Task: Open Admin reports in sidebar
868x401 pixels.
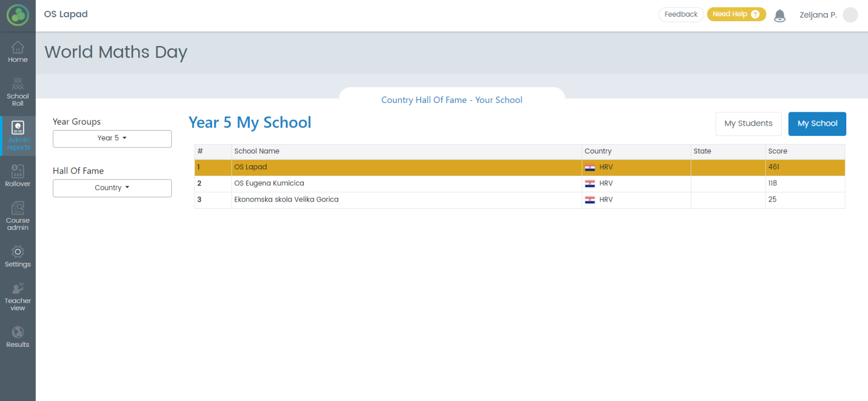Action: (18, 135)
